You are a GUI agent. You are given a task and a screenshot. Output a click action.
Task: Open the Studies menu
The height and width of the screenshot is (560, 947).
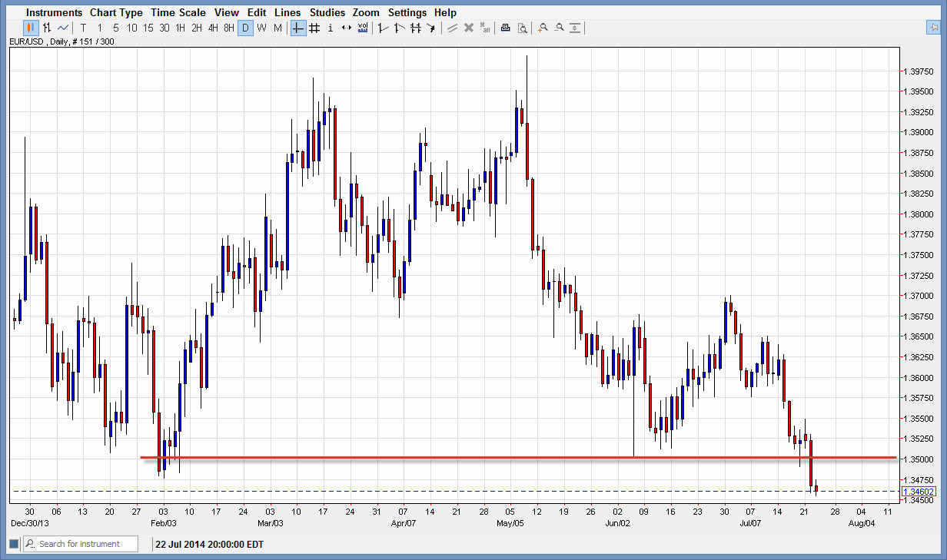click(327, 12)
